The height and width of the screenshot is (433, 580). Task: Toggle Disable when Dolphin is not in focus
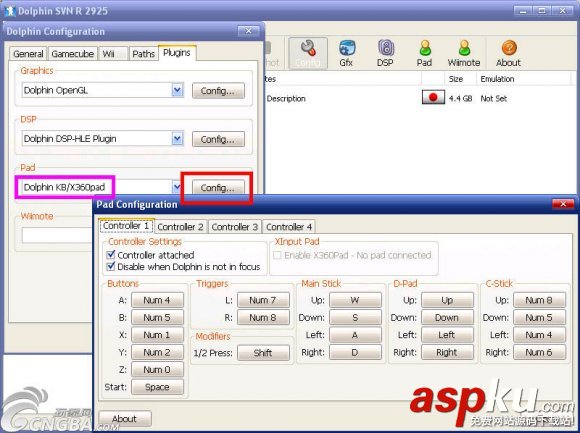111,266
